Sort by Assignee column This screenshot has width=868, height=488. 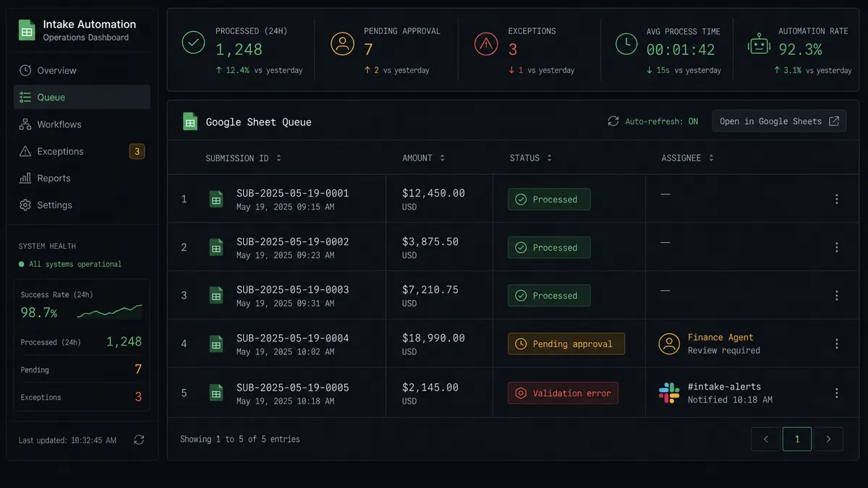[688, 158]
